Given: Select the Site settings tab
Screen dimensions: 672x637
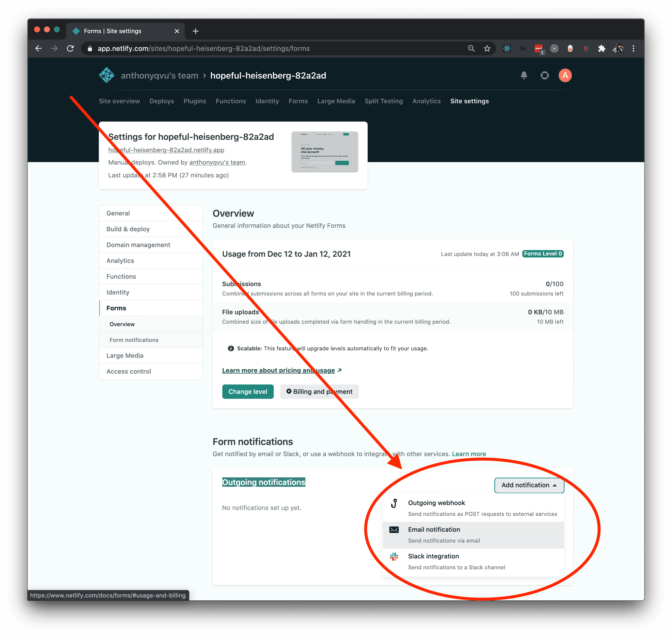Looking at the screenshot, I should pyautogui.click(x=469, y=101).
